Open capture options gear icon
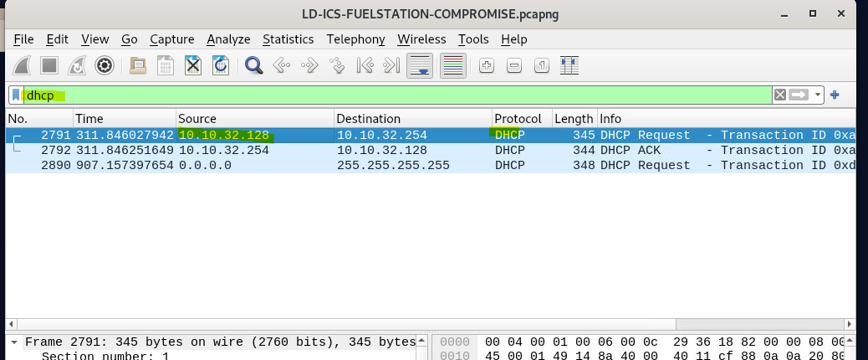This screenshot has height=360, width=868. pos(104,65)
